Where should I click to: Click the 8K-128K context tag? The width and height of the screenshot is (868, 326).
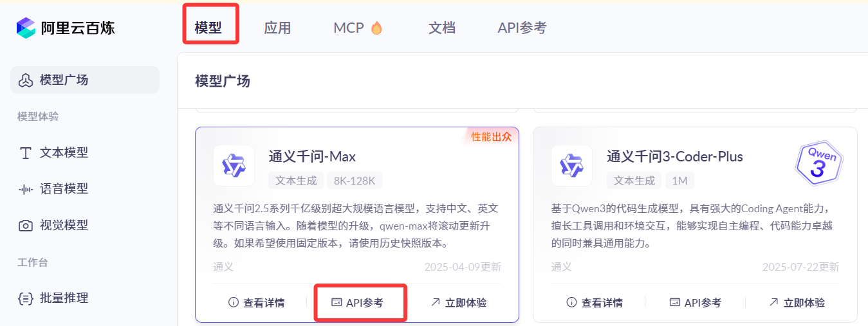[355, 181]
